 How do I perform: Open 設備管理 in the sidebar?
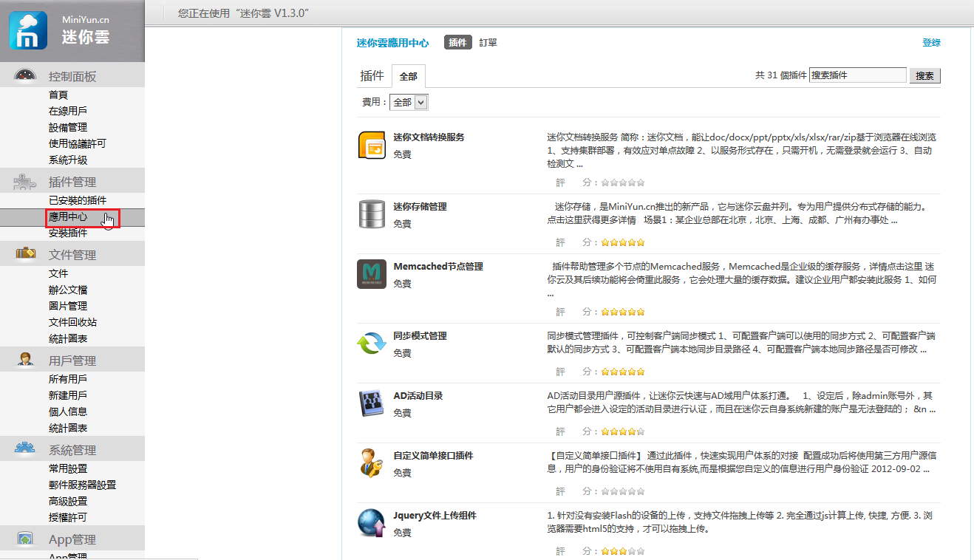pyautogui.click(x=68, y=127)
